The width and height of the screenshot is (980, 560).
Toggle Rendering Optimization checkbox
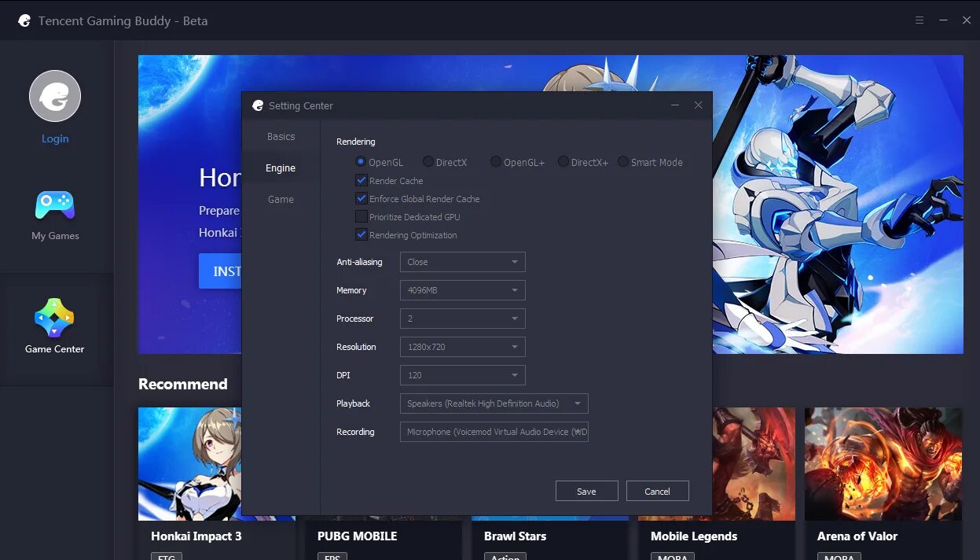coord(362,234)
